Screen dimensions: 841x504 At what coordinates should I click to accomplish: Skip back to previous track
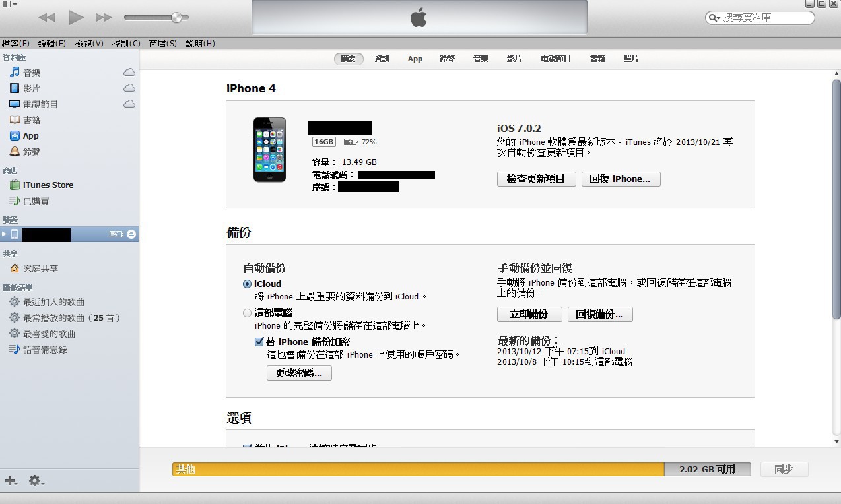tap(46, 18)
